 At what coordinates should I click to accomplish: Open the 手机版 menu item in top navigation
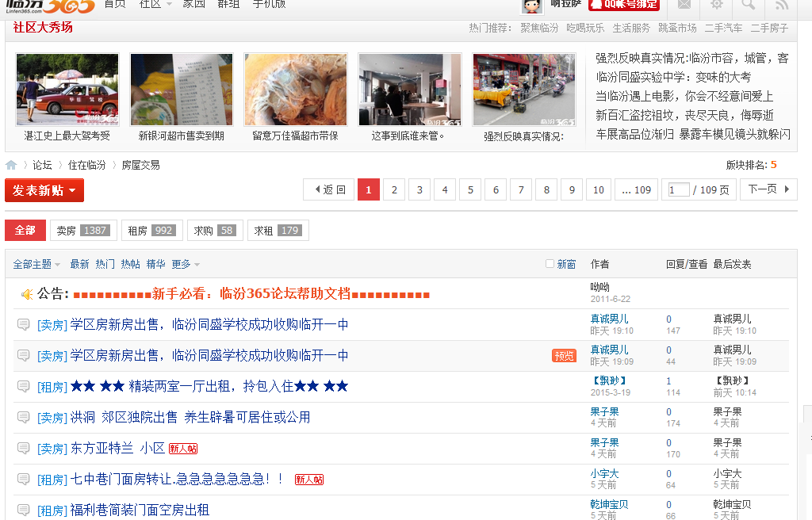point(270,4)
